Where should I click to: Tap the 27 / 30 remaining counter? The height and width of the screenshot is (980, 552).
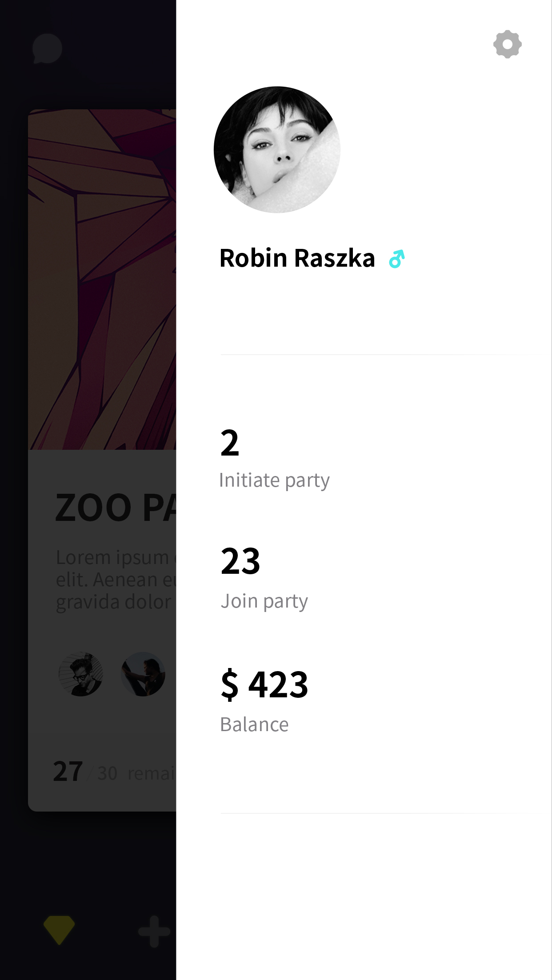[113, 772]
